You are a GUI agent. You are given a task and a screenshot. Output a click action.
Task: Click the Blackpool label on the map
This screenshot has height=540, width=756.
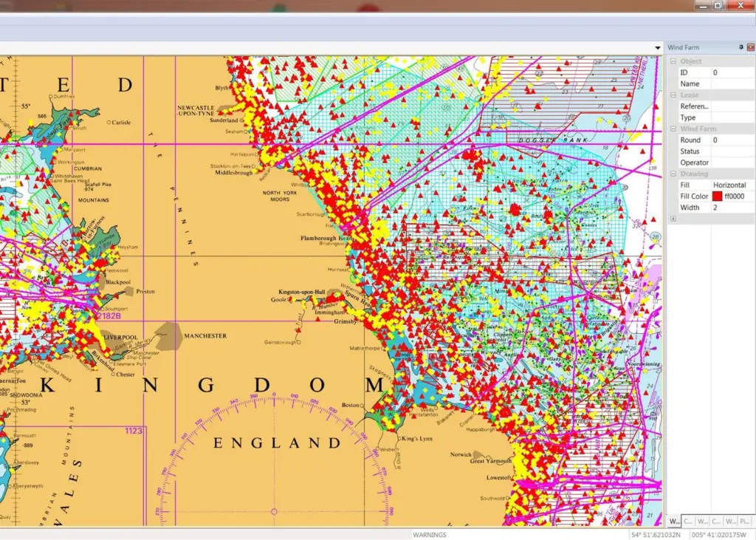pyautogui.click(x=118, y=282)
